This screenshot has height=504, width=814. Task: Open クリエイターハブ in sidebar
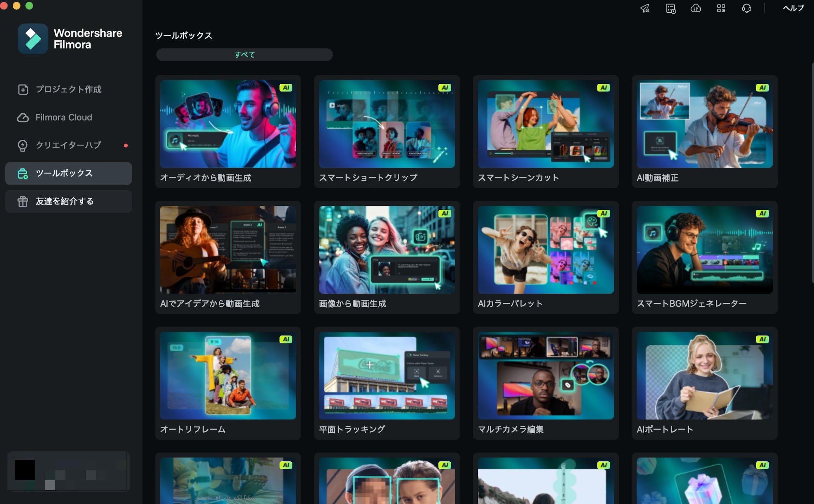(x=69, y=145)
